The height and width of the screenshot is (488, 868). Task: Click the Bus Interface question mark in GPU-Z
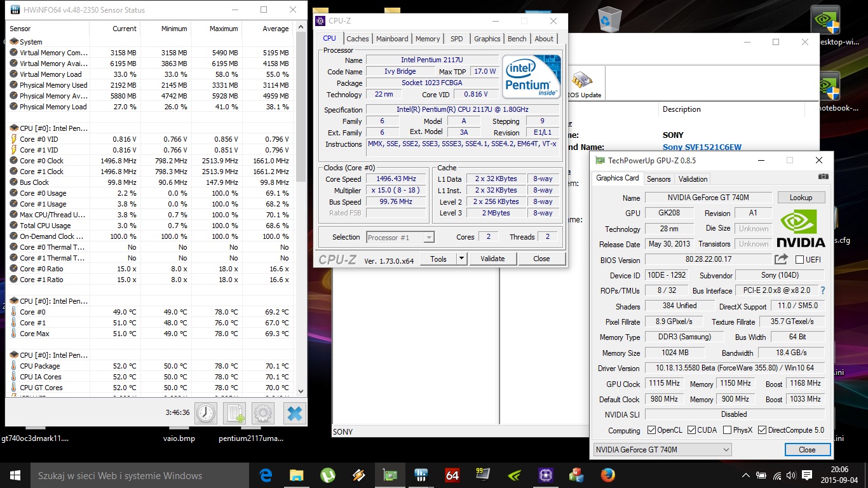[x=823, y=290]
